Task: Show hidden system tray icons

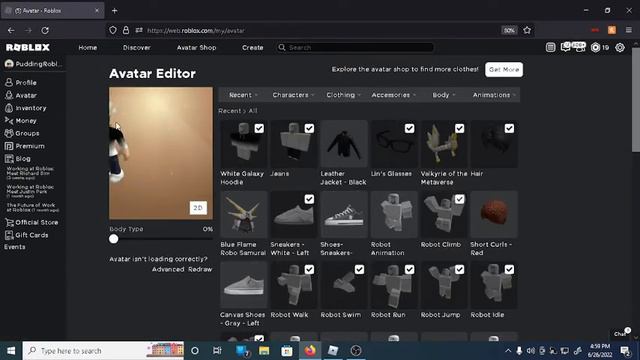Action: [508, 351]
